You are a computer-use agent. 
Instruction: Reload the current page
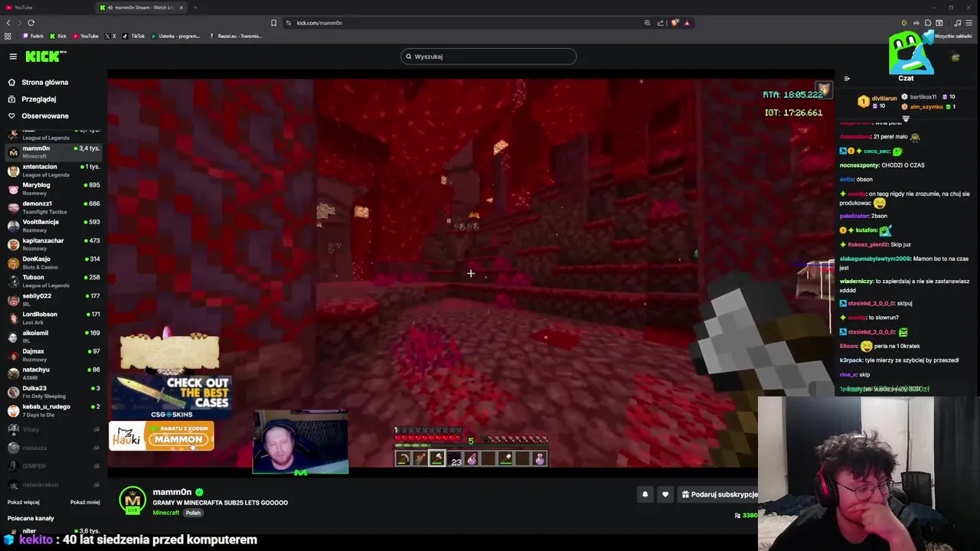[x=31, y=23]
